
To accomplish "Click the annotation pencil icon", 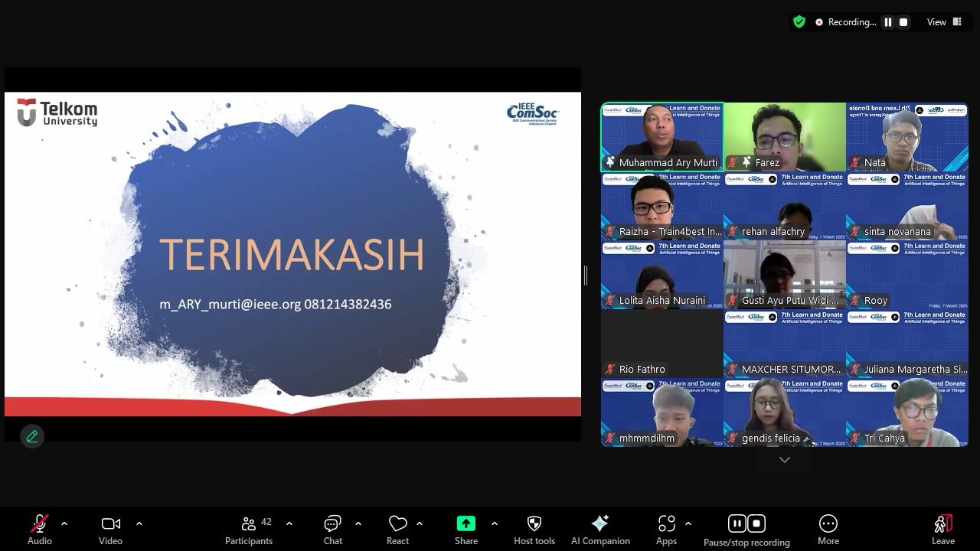I will pos(32,436).
